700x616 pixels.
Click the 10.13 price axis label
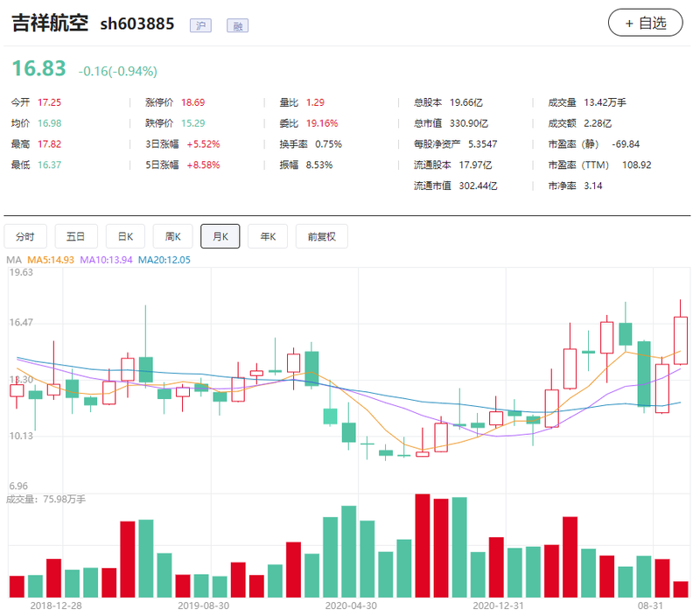[x=21, y=436]
